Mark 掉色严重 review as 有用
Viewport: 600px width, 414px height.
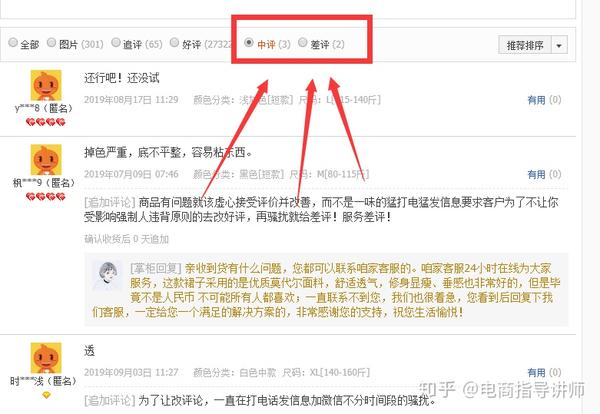coord(536,174)
